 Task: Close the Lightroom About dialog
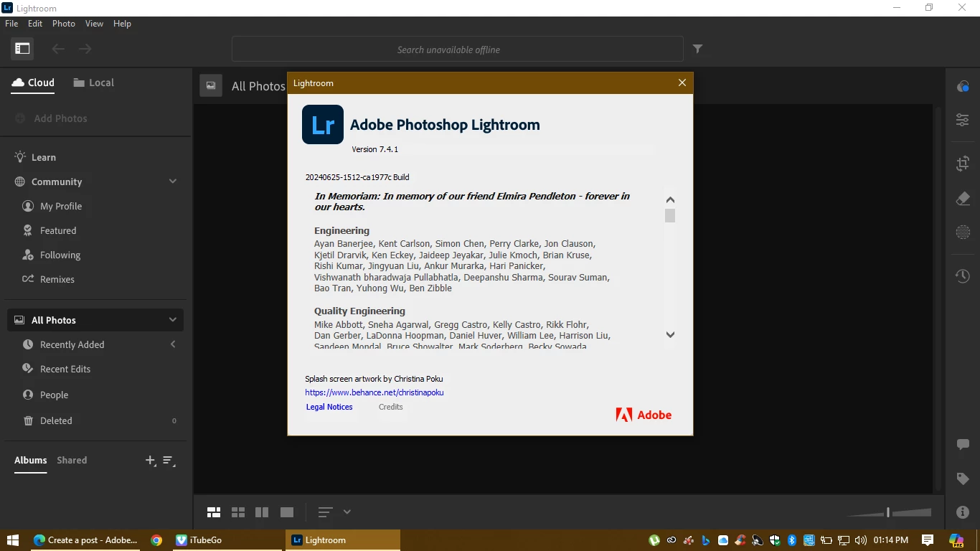(682, 83)
